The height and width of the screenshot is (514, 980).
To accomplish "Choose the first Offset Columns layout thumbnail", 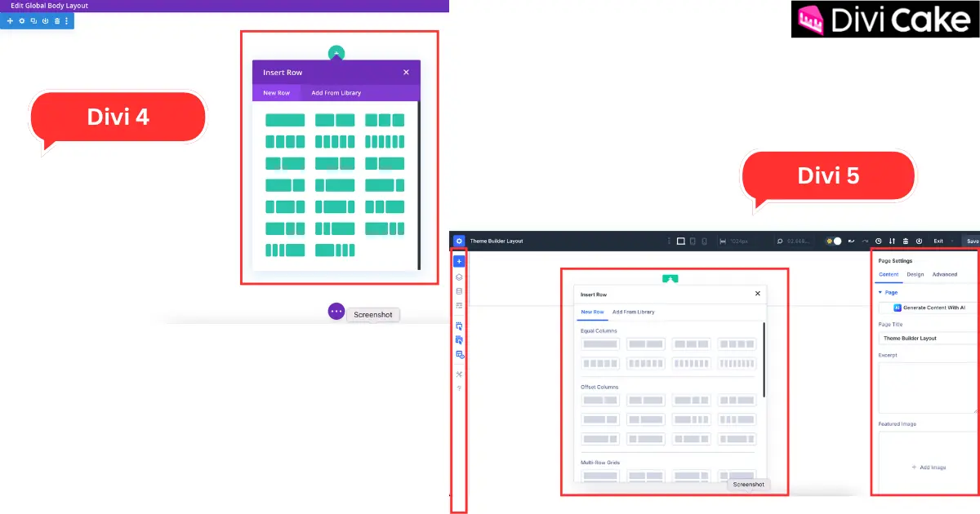I will 600,400.
